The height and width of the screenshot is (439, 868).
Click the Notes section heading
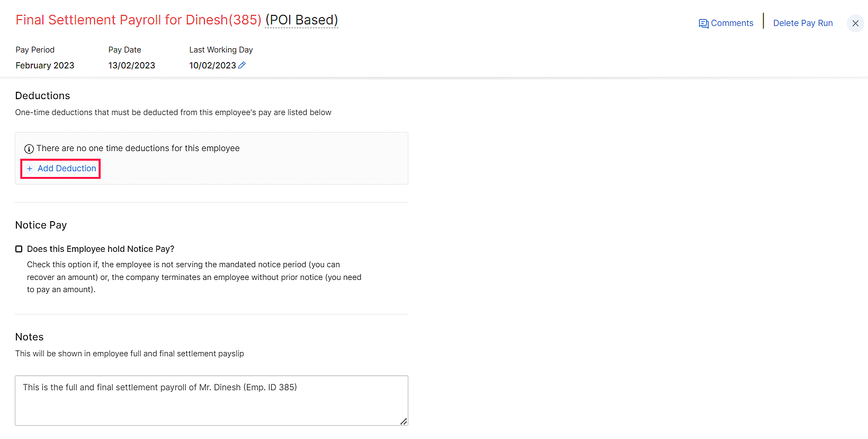[x=30, y=337]
